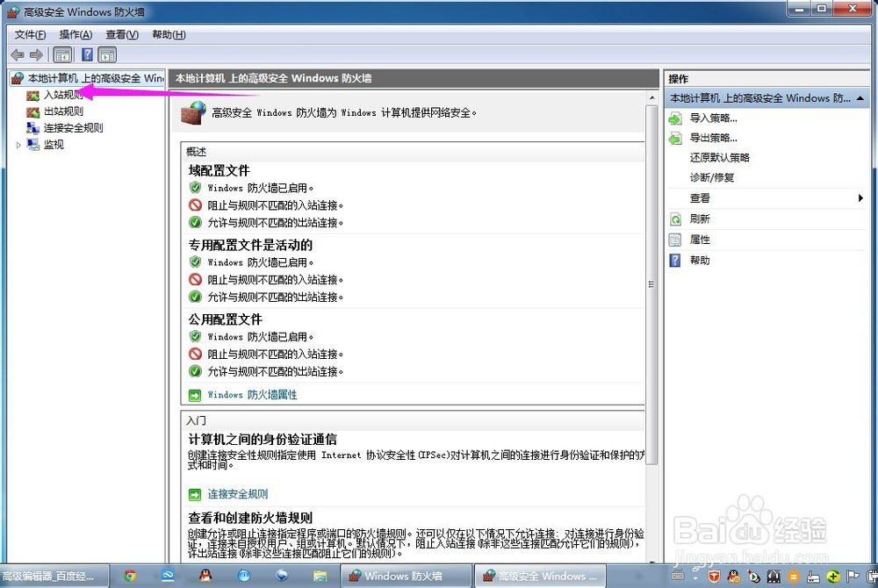Viewport: 878px width, 588px height.
Task: Click 导出策略... in the actions pane
Action: pyautogui.click(x=713, y=138)
